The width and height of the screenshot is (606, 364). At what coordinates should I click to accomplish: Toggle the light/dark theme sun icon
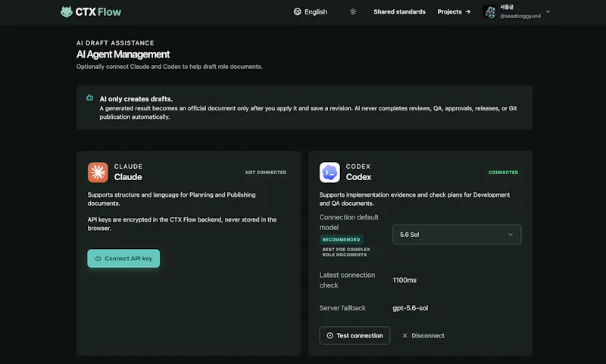pyautogui.click(x=353, y=11)
